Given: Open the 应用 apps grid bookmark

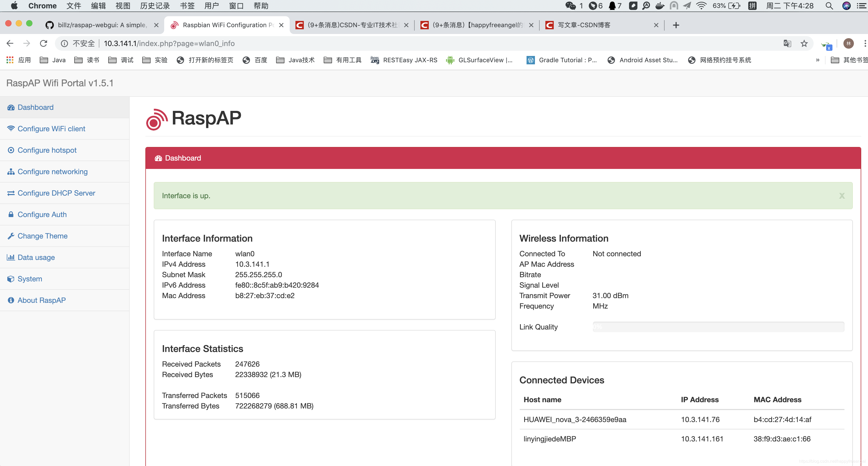Looking at the screenshot, I should [x=19, y=60].
